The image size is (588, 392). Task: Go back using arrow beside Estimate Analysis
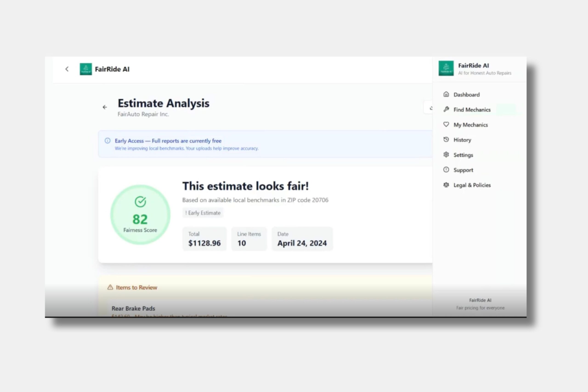pos(105,107)
